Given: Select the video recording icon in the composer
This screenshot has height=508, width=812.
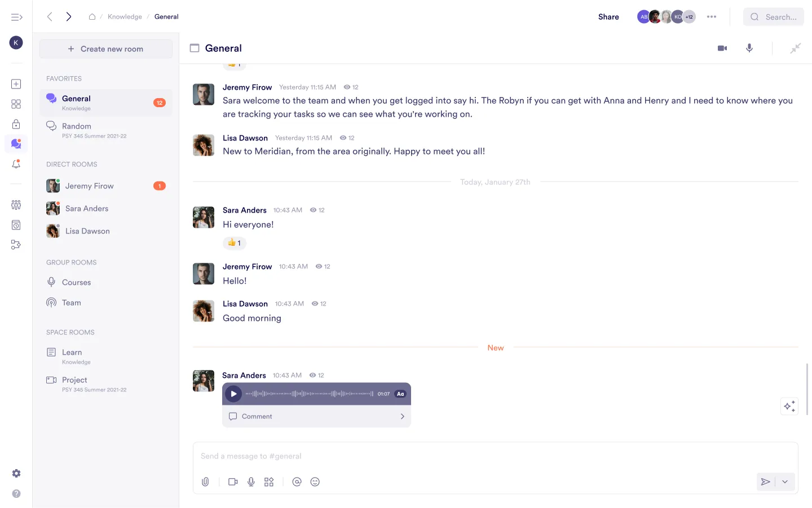Looking at the screenshot, I should point(232,482).
